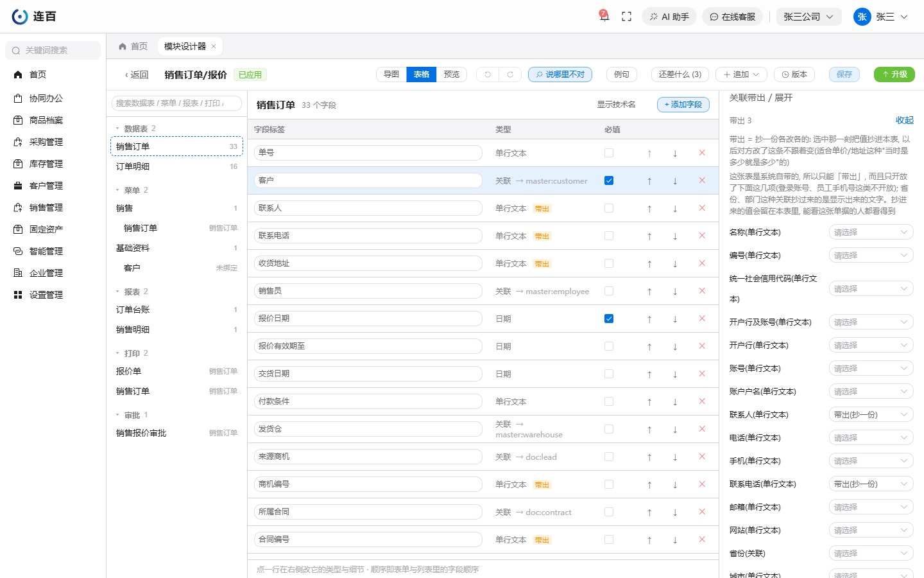Toggle required checkbox for 来源商机
The height and width of the screenshot is (578, 924).
[x=609, y=457]
